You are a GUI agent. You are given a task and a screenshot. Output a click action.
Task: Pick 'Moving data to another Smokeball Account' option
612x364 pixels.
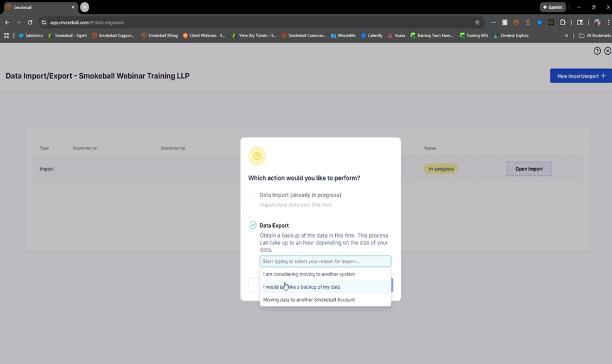click(x=309, y=300)
